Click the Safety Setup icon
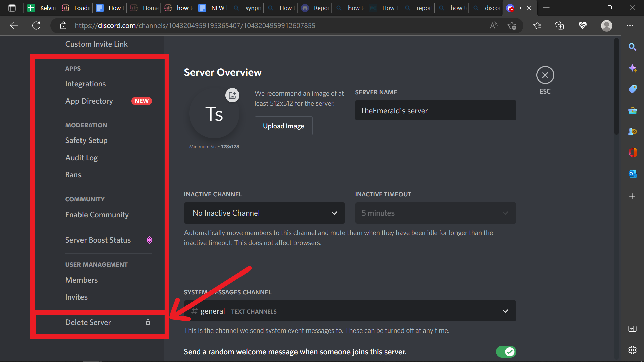The height and width of the screenshot is (362, 644). (x=86, y=140)
